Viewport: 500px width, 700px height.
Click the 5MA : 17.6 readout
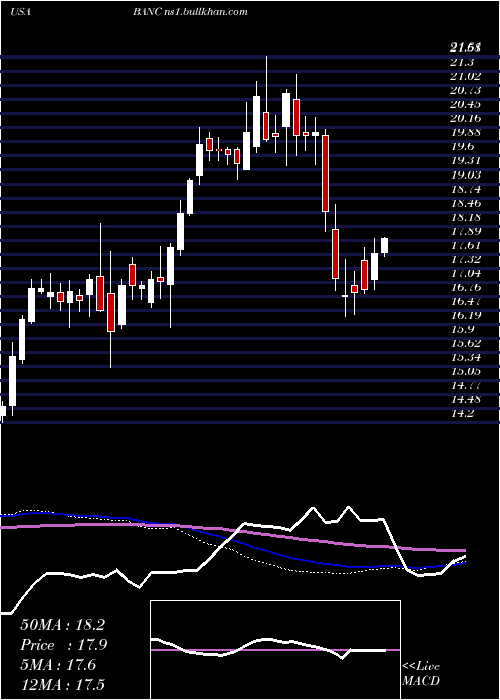tap(58, 665)
